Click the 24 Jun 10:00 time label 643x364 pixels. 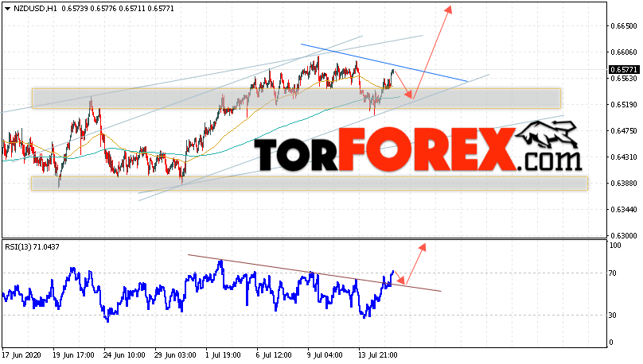[x=124, y=355]
